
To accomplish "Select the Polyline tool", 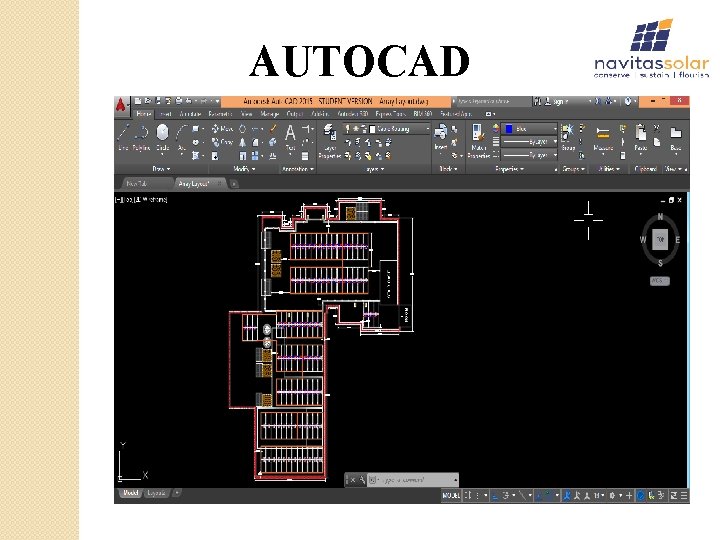I will (x=141, y=136).
